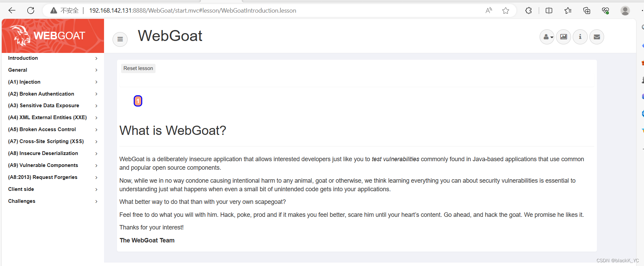Click the Reset lesson button
The image size is (644, 266).
click(x=138, y=68)
